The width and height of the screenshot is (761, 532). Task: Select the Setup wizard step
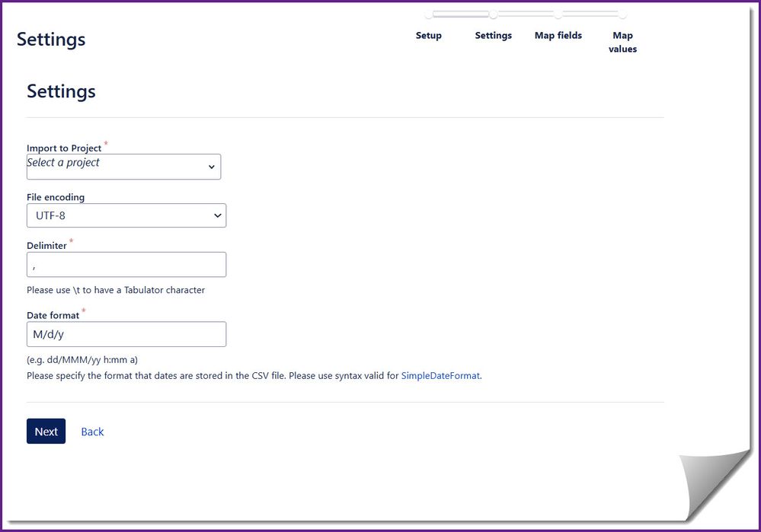429,36
